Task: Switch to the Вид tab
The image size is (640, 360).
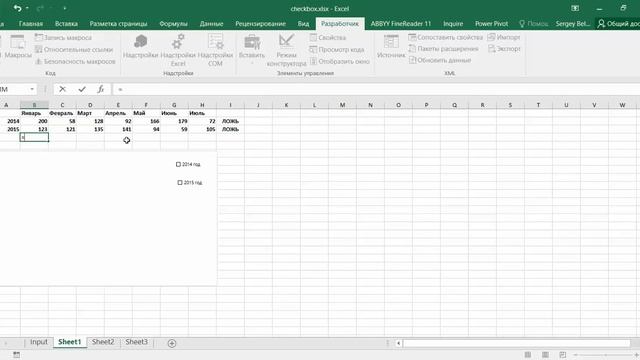Action: pyautogui.click(x=303, y=24)
